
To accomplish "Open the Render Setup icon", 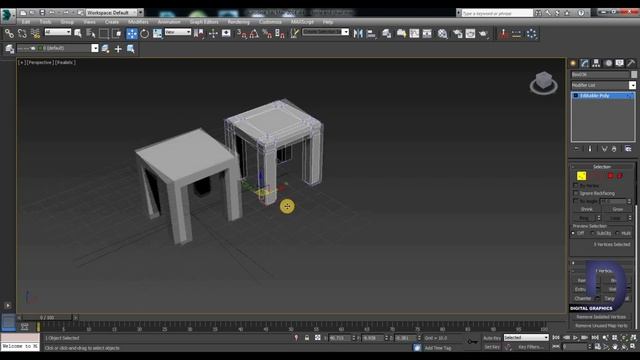I will coord(458,33).
